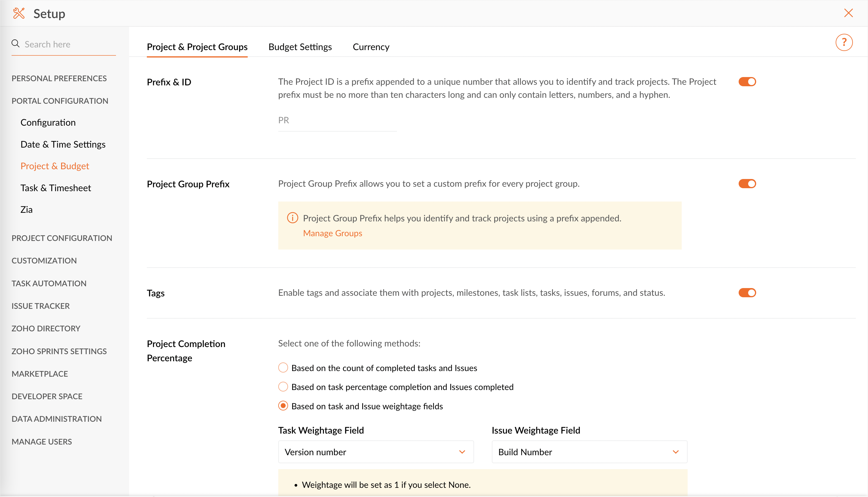The image size is (868, 497).
Task: Close the Setup panel with X icon
Action: [x=848, y=13]
